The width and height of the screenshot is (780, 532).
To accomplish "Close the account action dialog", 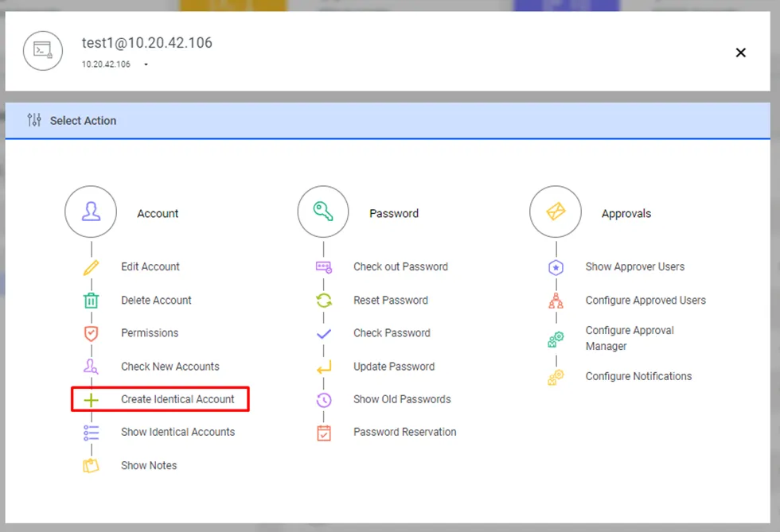I will 741,52.
